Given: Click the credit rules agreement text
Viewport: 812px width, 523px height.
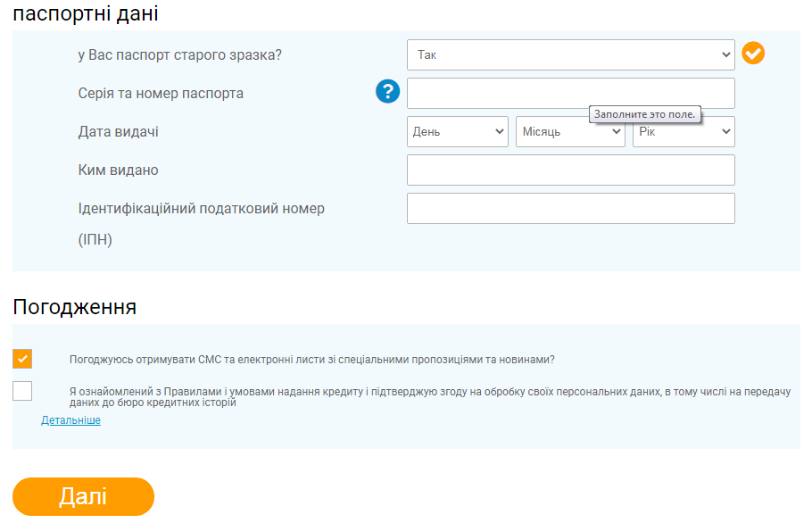Looking at the screenshot, I should click(x=430, y=396).
